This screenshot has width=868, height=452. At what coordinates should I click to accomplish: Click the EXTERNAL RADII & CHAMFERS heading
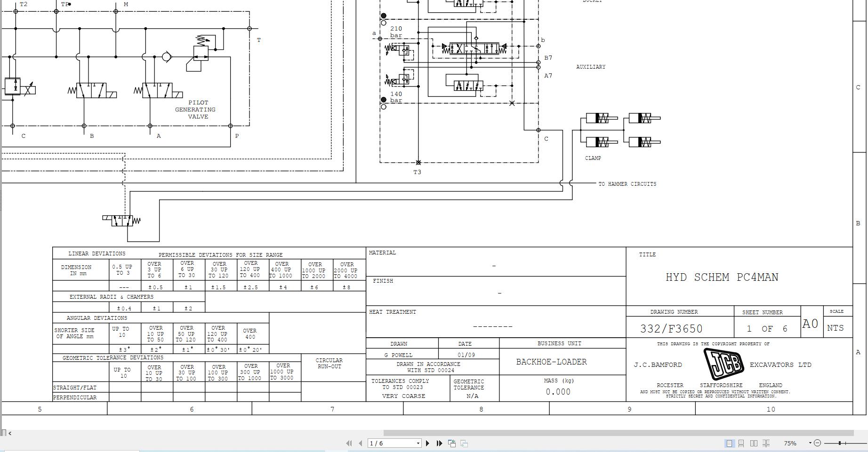112,297
